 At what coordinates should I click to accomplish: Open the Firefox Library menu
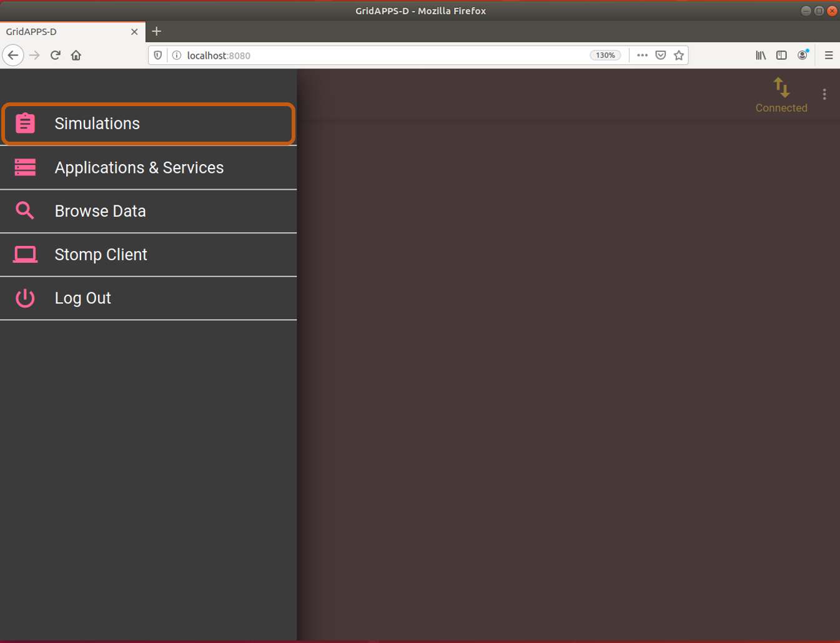(761, 56)
